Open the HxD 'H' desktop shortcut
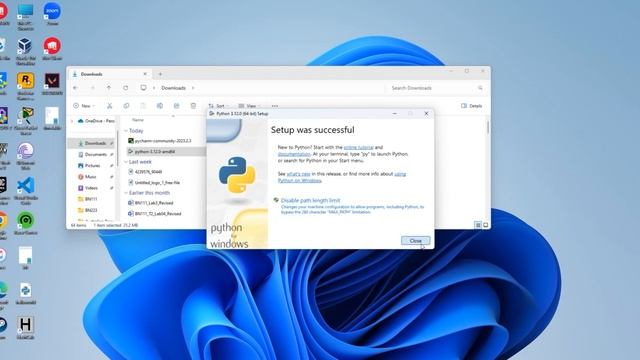 (25, 328)
